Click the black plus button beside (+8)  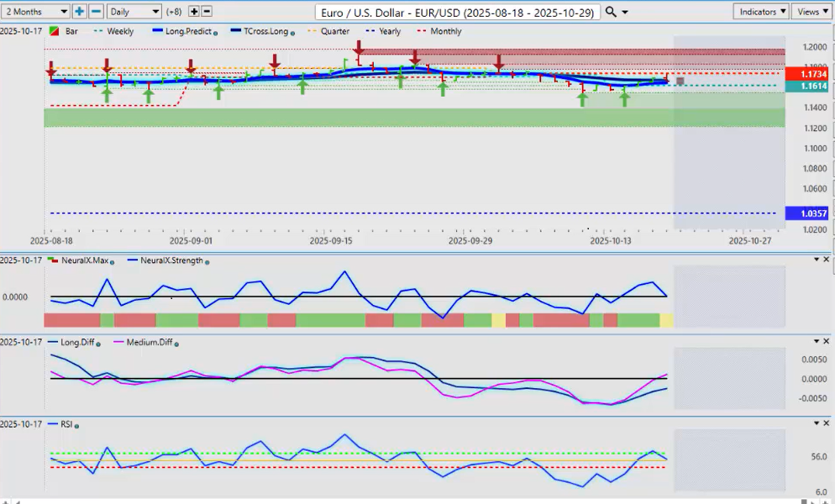click(x=194, y=12)
